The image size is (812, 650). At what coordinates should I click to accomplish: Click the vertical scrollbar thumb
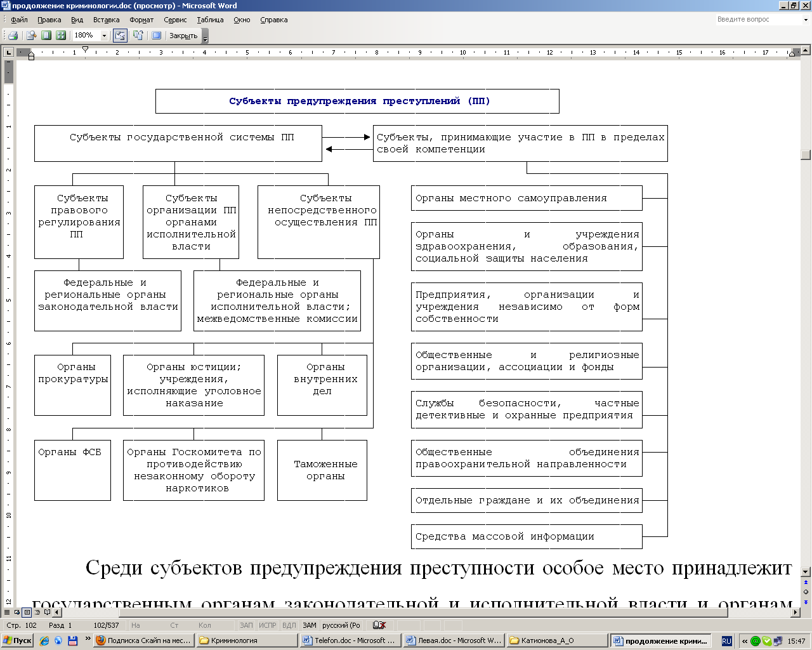point(806,155)
